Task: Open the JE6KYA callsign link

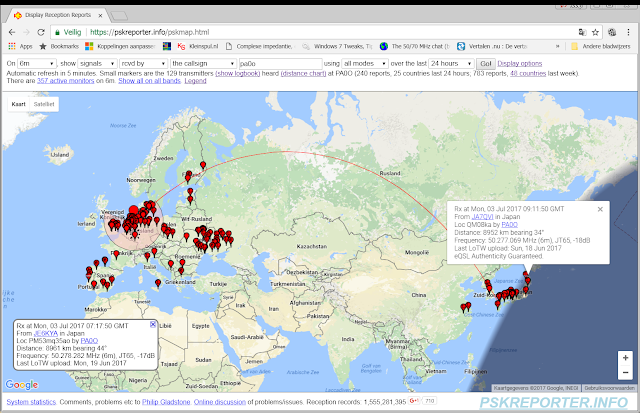Action: (x=46, y=333)
